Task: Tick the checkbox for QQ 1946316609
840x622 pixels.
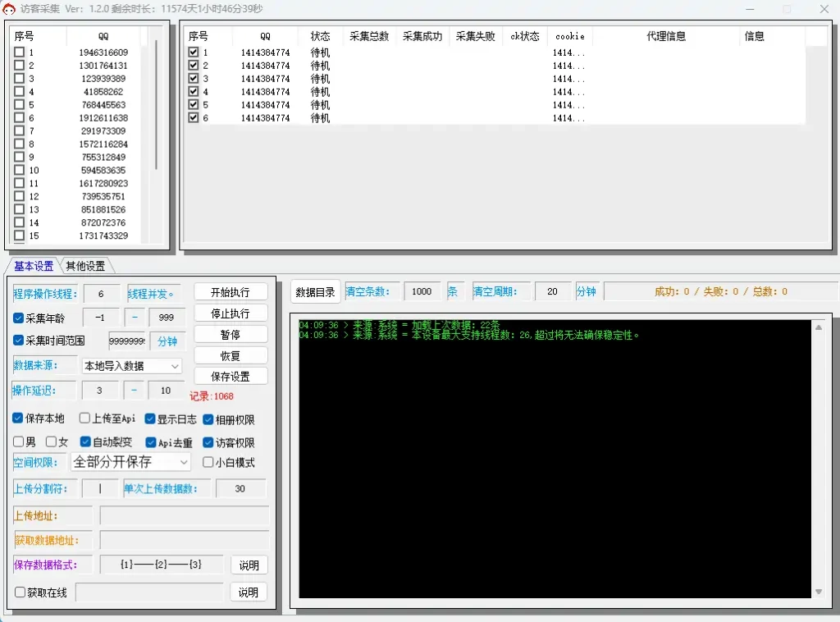Action: (20, 52)
